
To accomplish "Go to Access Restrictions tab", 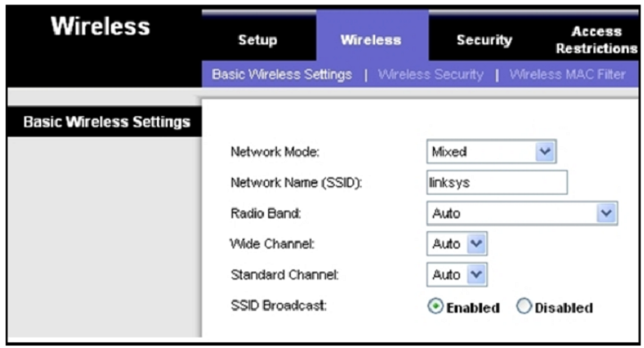I will tap(597, 39).
